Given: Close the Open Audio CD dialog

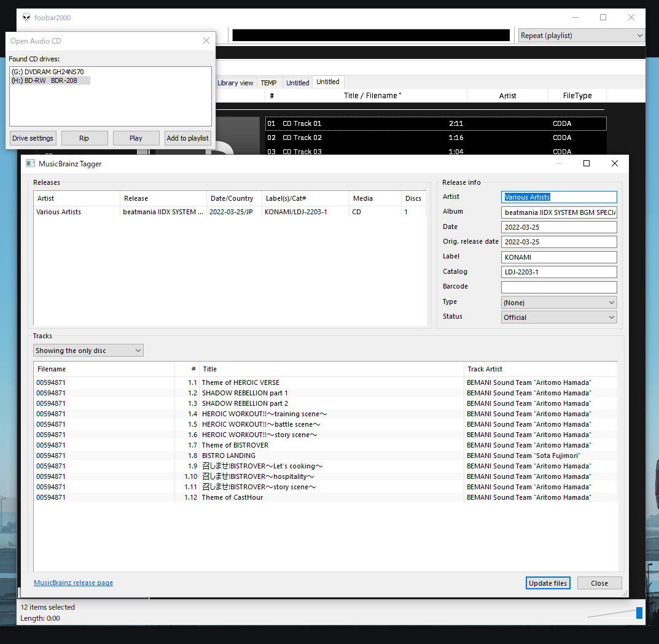Looking at the screenshot, I should click(x=206, y=41).
